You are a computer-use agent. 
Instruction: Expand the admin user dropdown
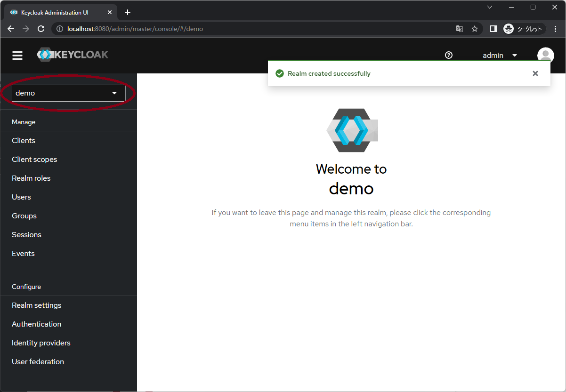click(x=500, y=56)
